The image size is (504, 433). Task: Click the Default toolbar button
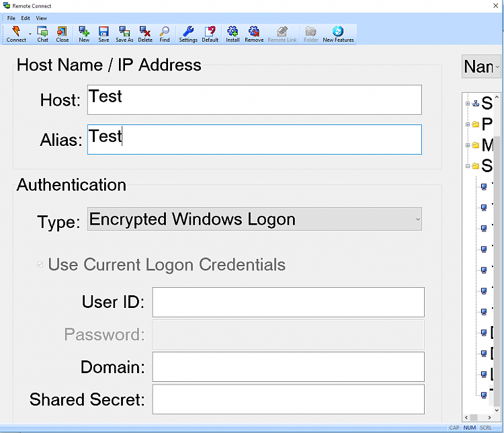pos(210,34)
